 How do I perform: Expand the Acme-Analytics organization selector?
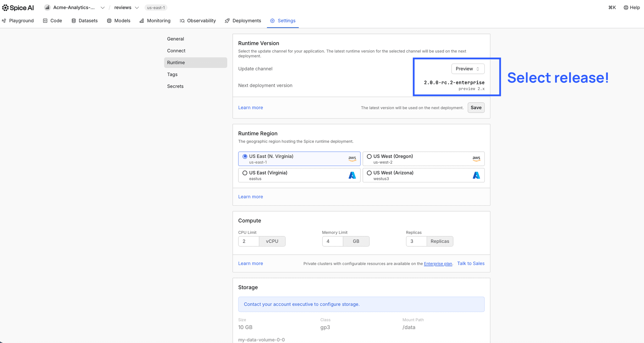click(103, 7)
